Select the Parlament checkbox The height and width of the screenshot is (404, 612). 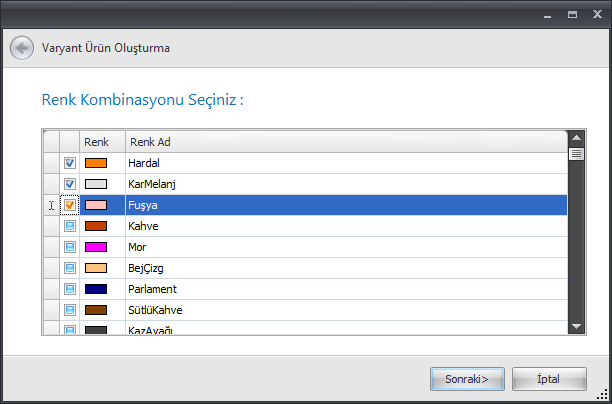(70, 289)
